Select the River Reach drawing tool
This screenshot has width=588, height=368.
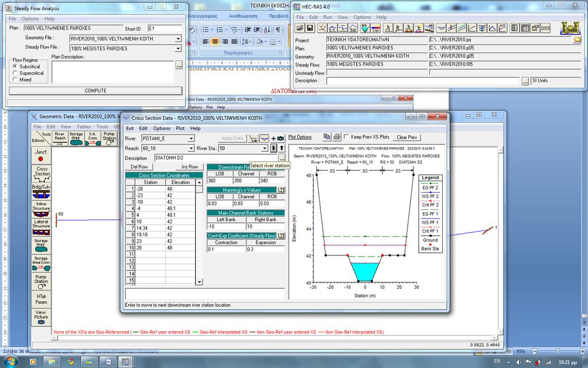click(x=60, y=138)
